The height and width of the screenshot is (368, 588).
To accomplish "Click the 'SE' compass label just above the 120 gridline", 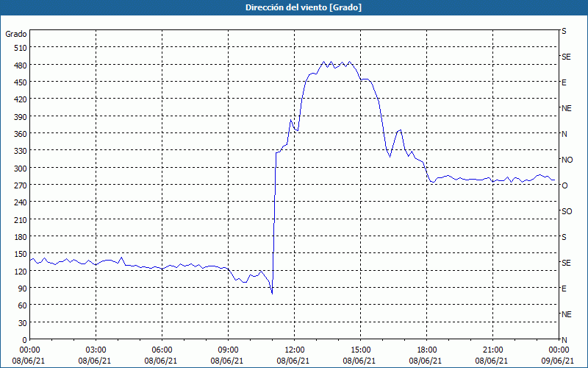I will click(x=566, y=263).
